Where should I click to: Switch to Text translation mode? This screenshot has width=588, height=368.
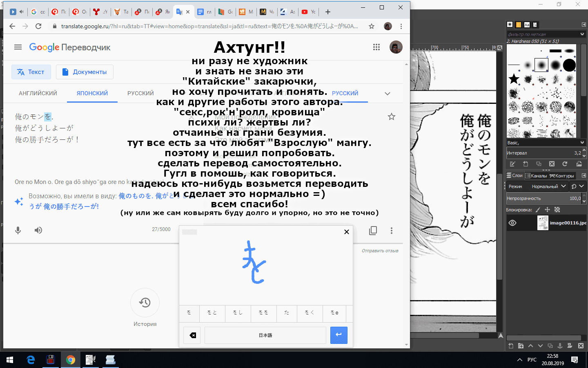(31, 72)
